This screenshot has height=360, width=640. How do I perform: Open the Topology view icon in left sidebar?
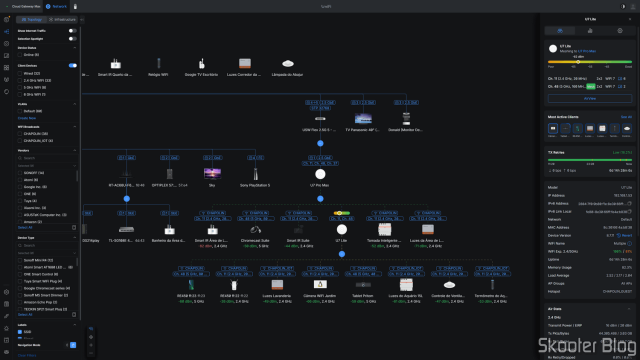7,31
